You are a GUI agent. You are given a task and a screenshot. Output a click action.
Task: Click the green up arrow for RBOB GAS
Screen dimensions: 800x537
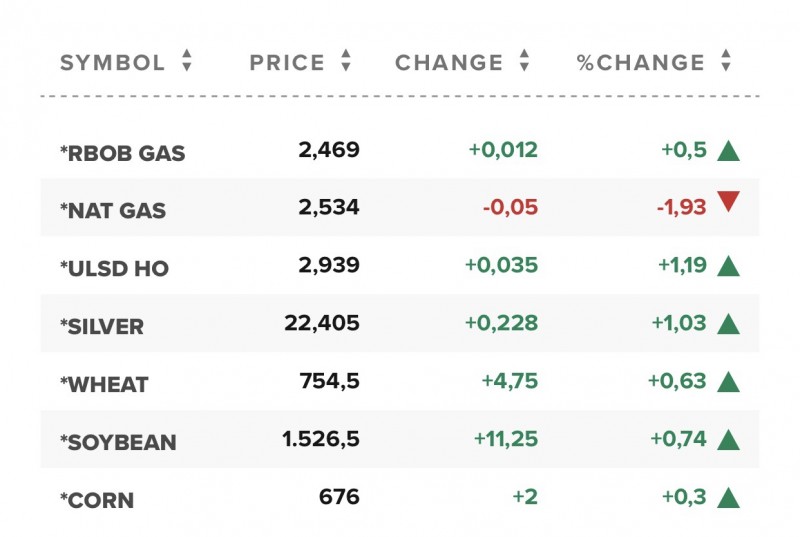[x=728, y=152]
